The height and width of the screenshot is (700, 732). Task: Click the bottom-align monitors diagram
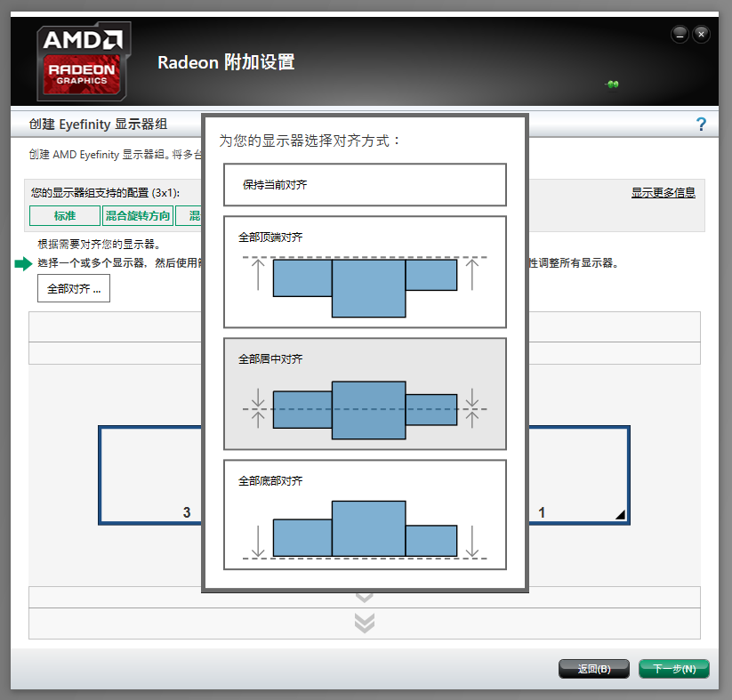(x=365, y=530)
